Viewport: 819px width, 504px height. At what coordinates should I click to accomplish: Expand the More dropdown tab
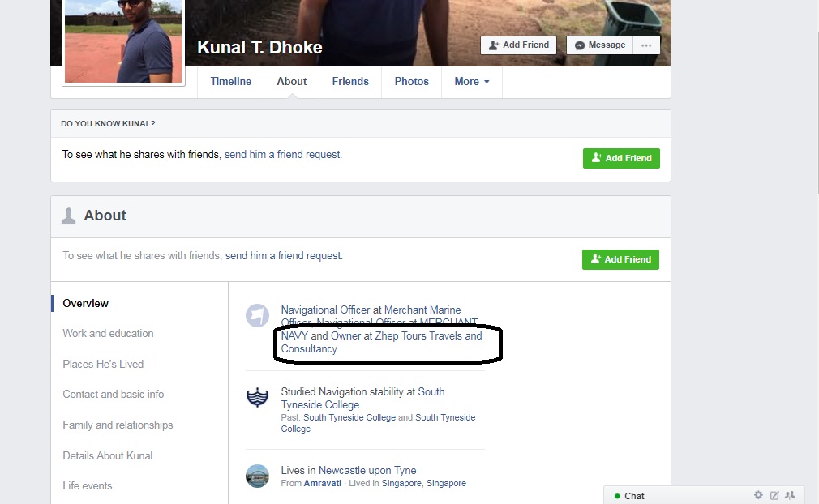(472, 81)
